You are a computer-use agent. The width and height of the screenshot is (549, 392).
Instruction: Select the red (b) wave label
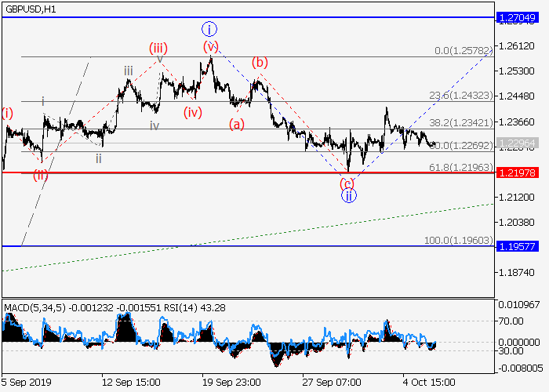[260, 63]
